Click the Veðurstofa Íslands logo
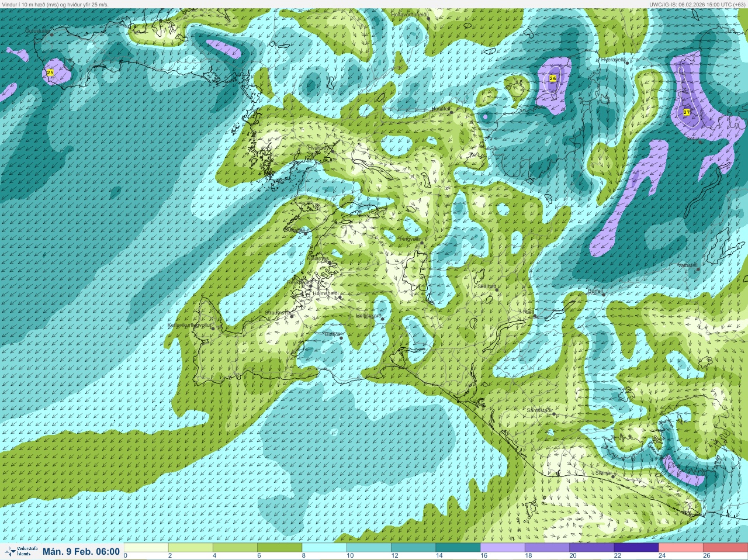This screenshot has width=748, height=560. [x=20, y=551]
